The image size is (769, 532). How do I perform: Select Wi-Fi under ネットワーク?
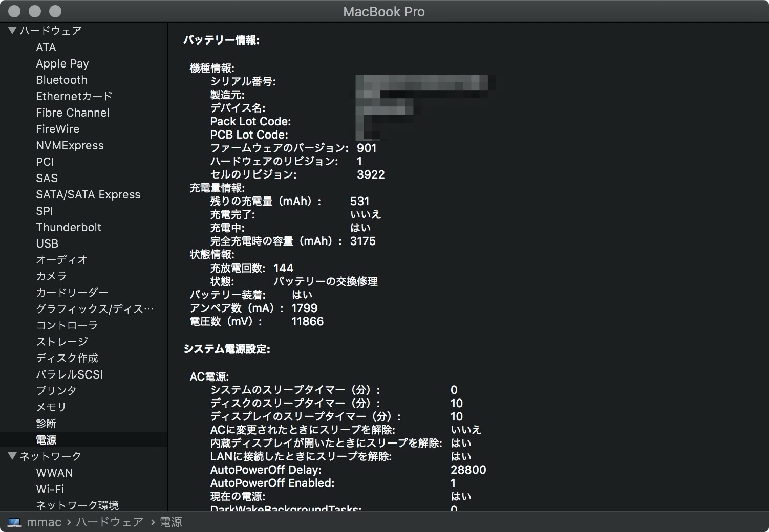point(51,489)
